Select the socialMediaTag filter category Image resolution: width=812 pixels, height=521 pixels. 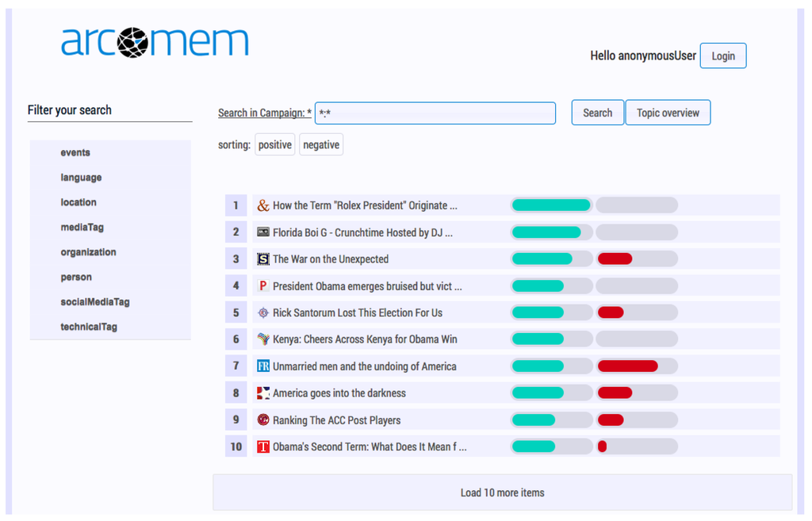pyautogui.click(x=95, y=302)
